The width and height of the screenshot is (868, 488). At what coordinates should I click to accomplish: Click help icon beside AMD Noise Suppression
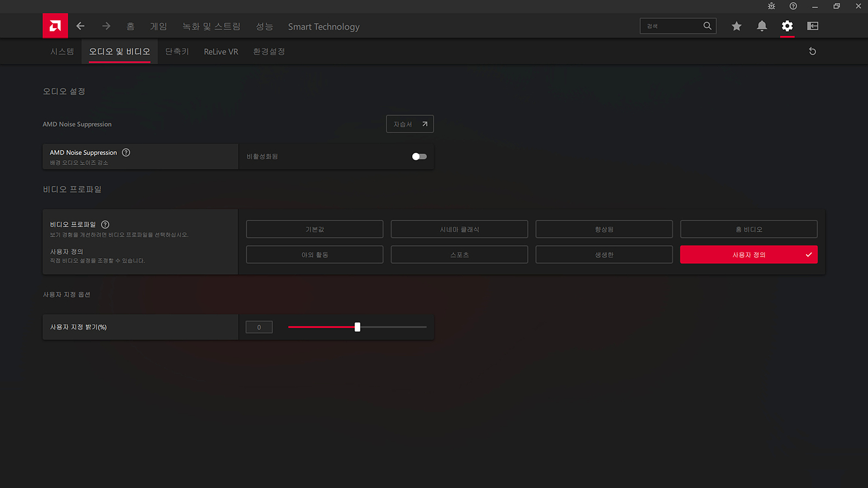[126, 152]
